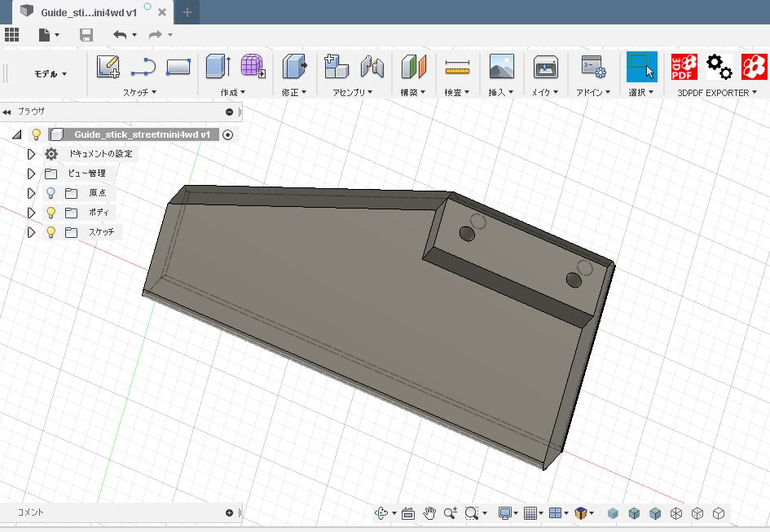Image resolution: width=770 pixels, height=532 pixels.
Task: Click the Orbit navigation icon
Action: [x=381, y=513]
